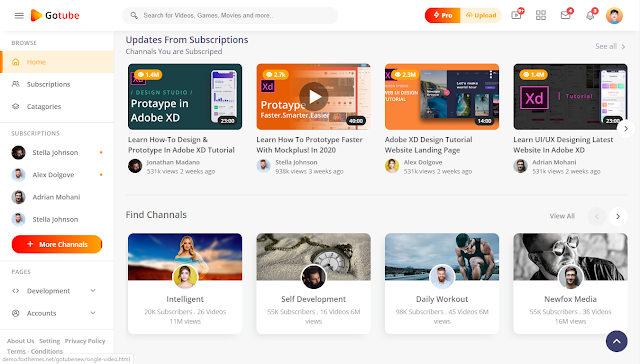Click the Daily Workout channel name

coord(442,299)
